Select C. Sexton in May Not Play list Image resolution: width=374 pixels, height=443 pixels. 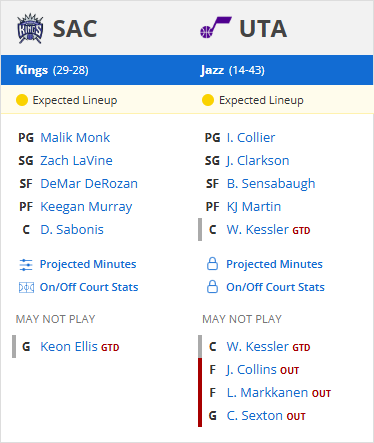coord(255,415)
